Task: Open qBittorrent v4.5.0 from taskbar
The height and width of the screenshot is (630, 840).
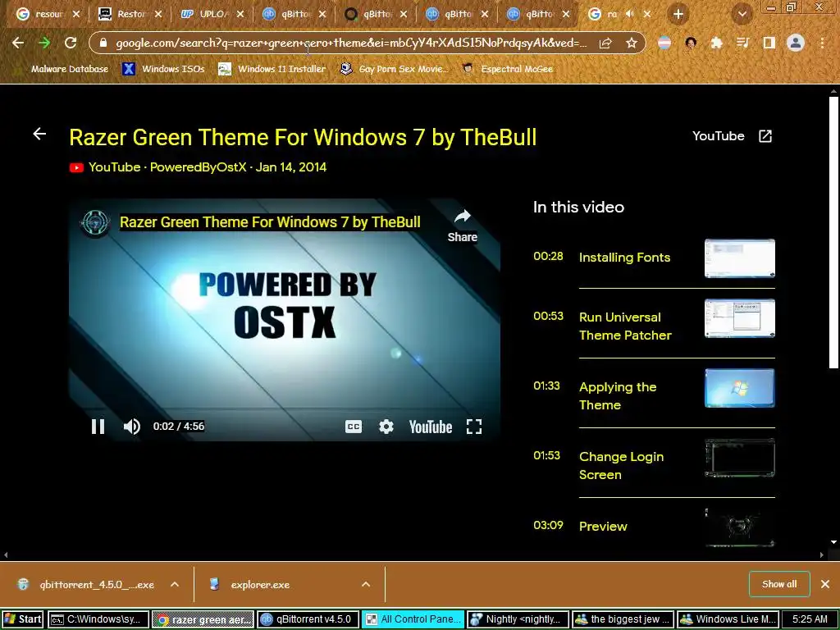Action: [x=308, y=619]
